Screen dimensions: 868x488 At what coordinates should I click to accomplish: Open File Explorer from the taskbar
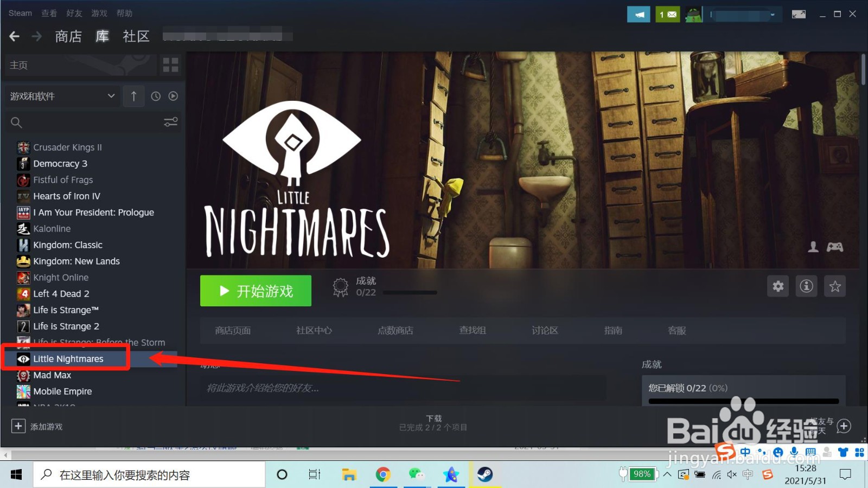[x=349, y=475]
